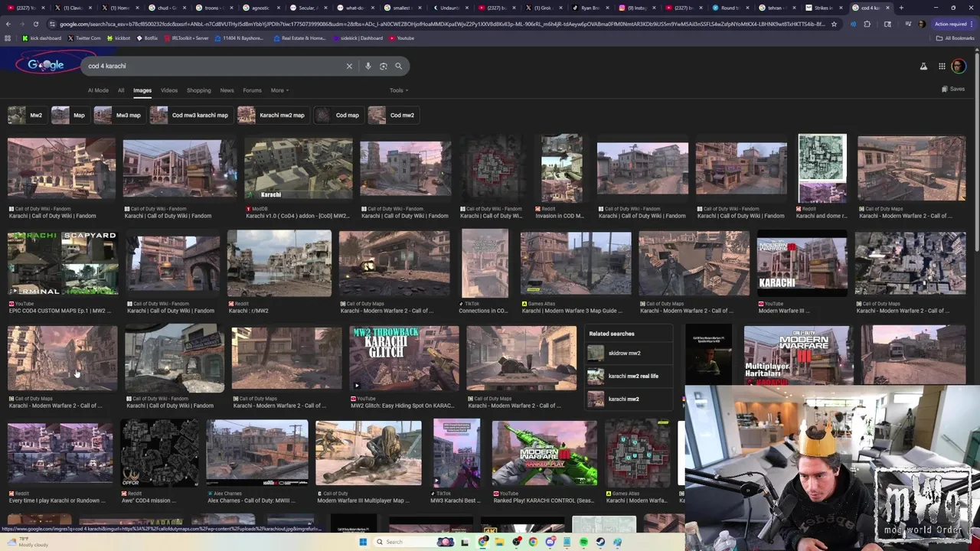Screen dimensions: 980x551
Task: Switch to the AI Mode tab
Action: (x=98, y=90)
